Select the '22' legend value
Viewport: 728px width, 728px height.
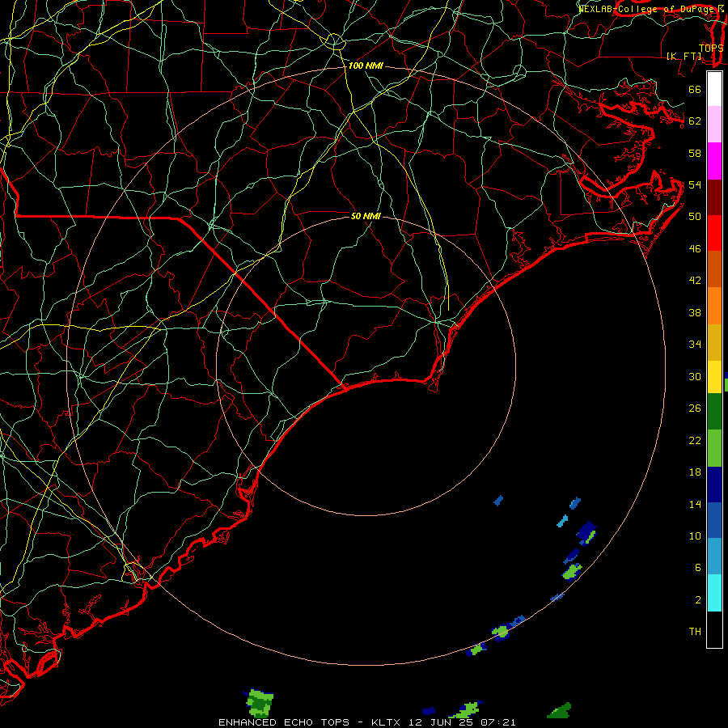(x=695, y=440)
